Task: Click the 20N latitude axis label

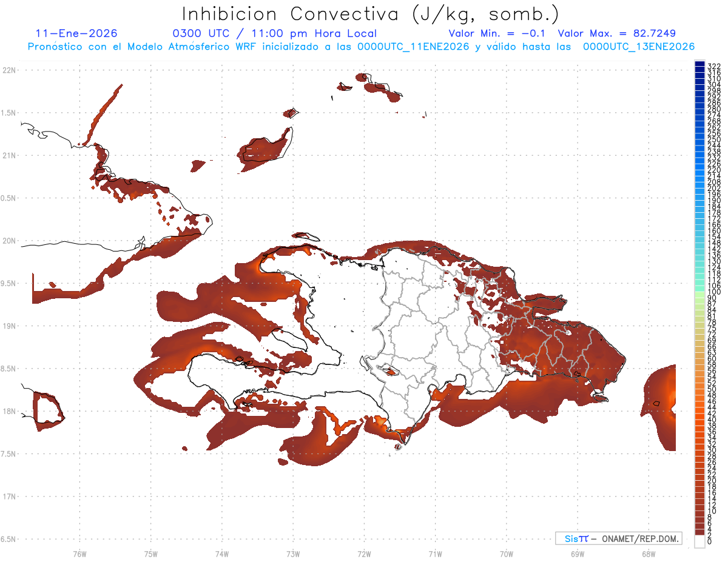Action: [x=9, y=241]
